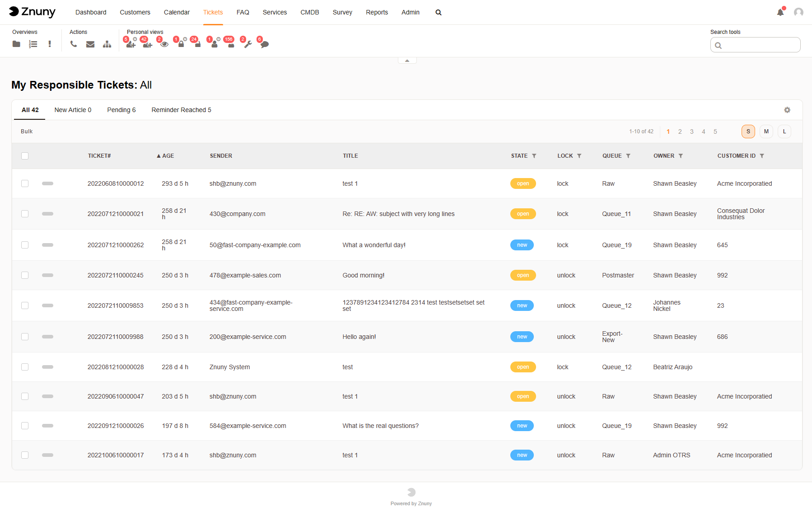Collapse the toolbar with the arrow handle
This screenshot has height=512, width=812.
(407, 61)
